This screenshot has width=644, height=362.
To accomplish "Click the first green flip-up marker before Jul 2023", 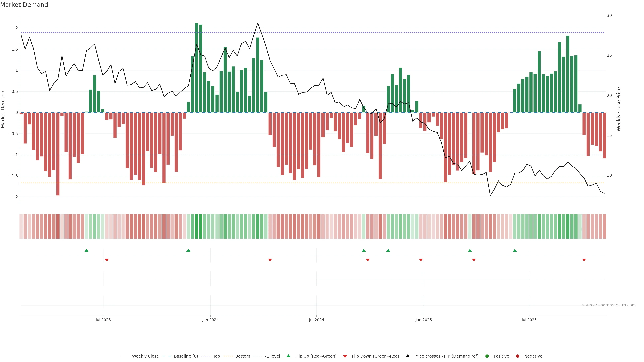I will (x=87, y=250).
